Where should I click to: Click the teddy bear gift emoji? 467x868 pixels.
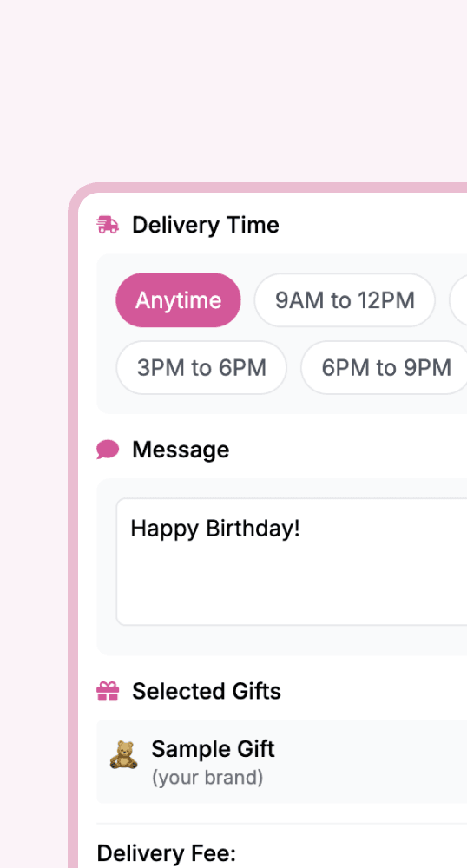click(123, 756)
